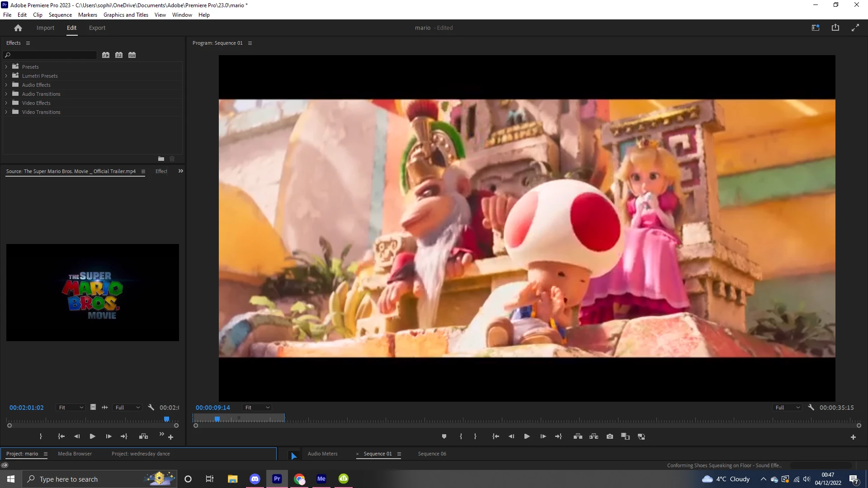Image resolution: width=868 pixels, height=488 pixels.
Task: Switch to the Export workspace
Action: click(97, 28)
